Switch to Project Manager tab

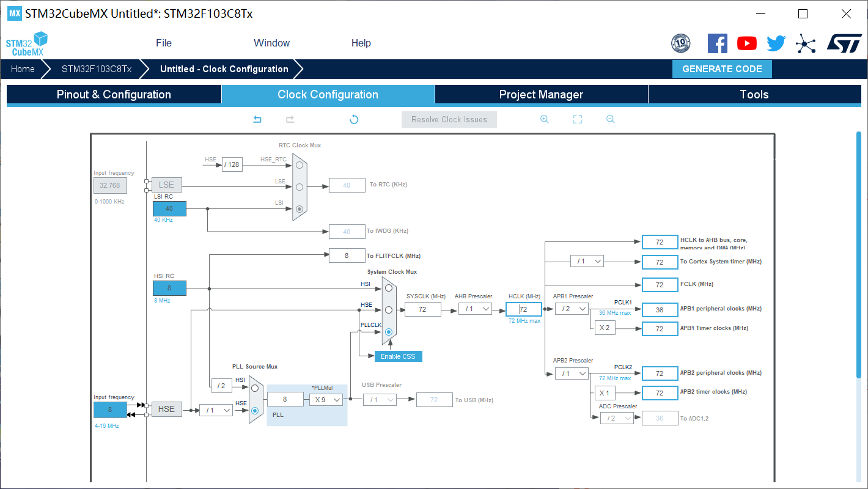pos(541,95)
